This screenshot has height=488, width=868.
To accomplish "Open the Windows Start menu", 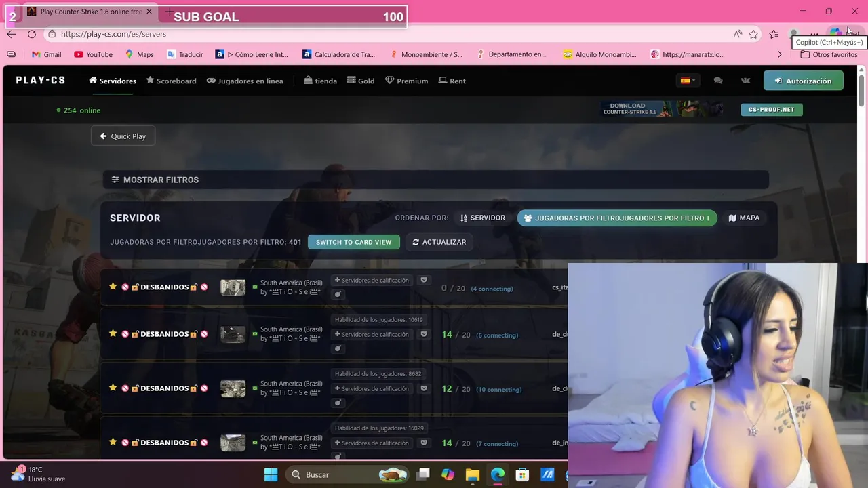I will coord(271,474).
